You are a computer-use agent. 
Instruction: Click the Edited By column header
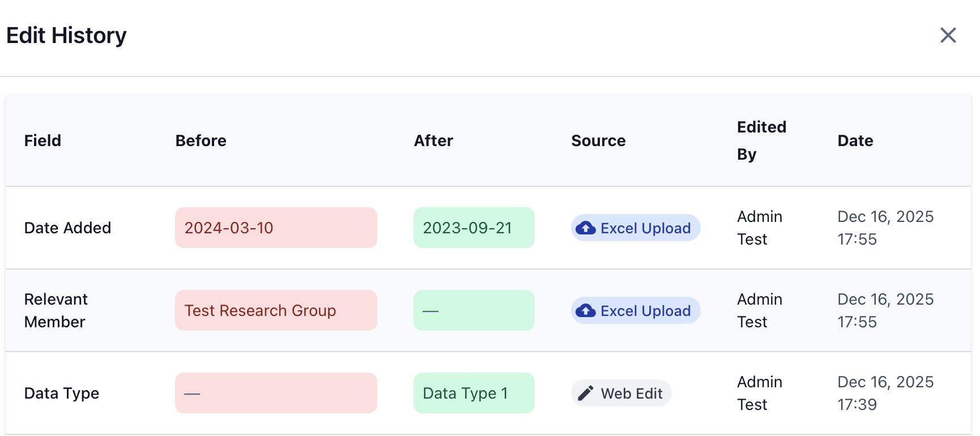tap(761, 140)
